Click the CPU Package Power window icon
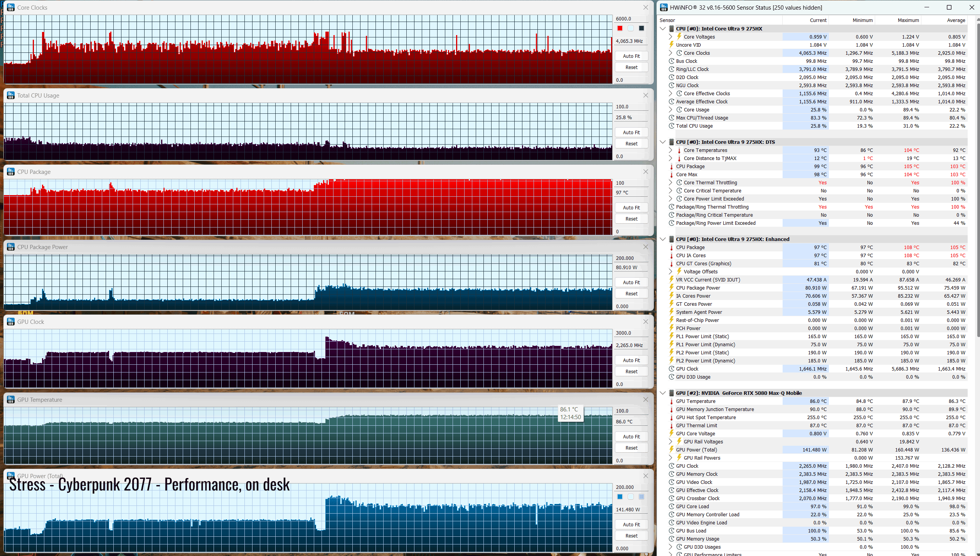Viewport: 980px width, 556px height. (x=10, y=247)
